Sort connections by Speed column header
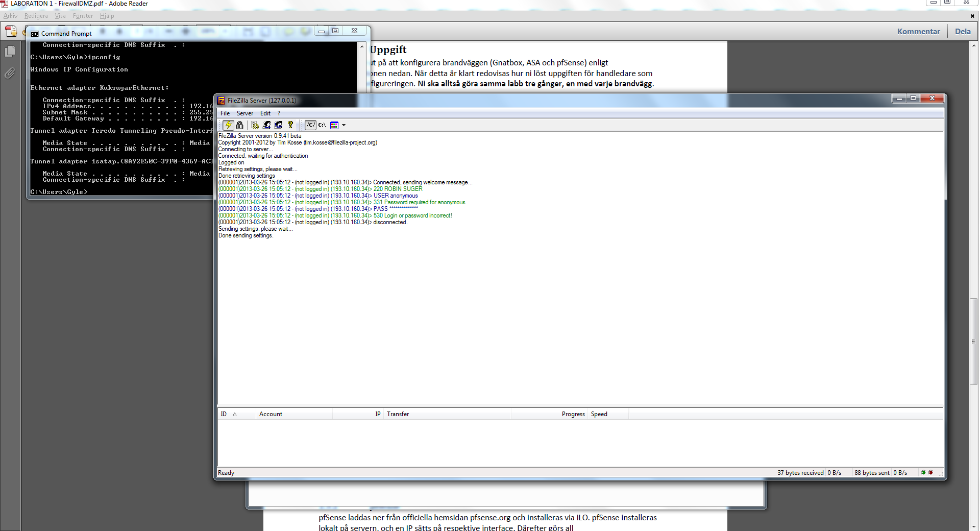The image size is (980, 531). [x=608, y=414]
